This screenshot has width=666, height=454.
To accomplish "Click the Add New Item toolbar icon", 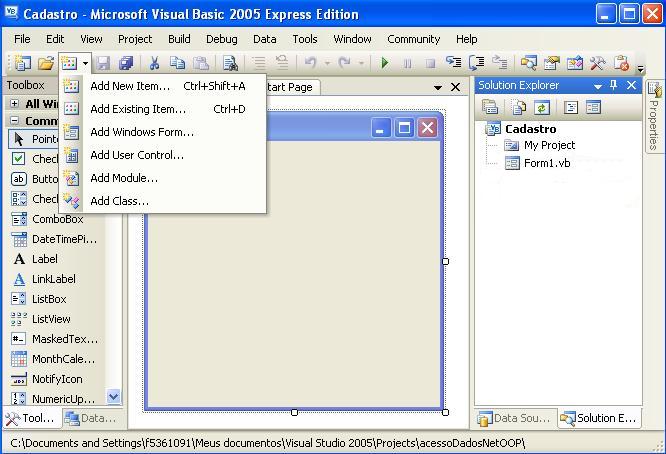I will [69, 63].
